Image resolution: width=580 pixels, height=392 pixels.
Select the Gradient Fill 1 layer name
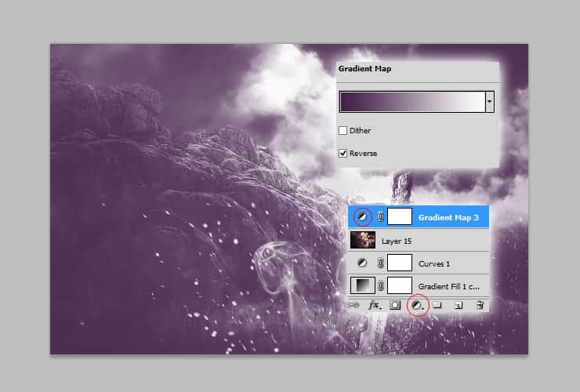coord(448,286)
